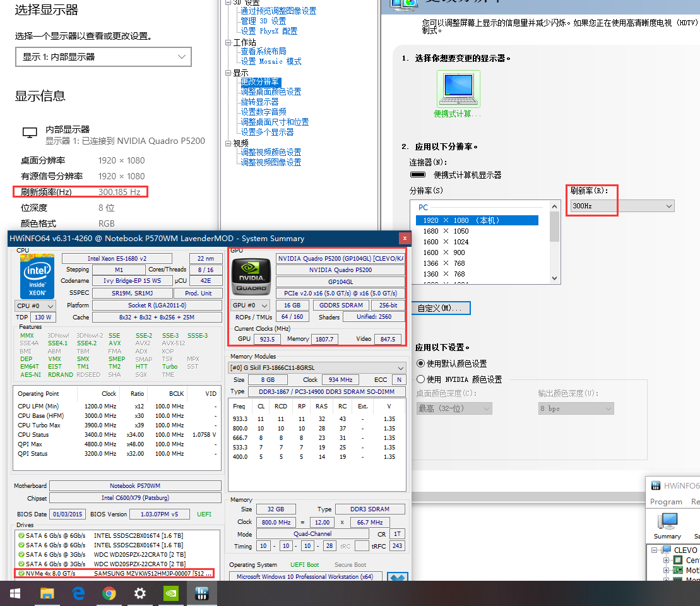Open the Summary icon in HWiNFO toolbar
The image size is (700, 606).
pyautogui.click(x=667, y=526)
